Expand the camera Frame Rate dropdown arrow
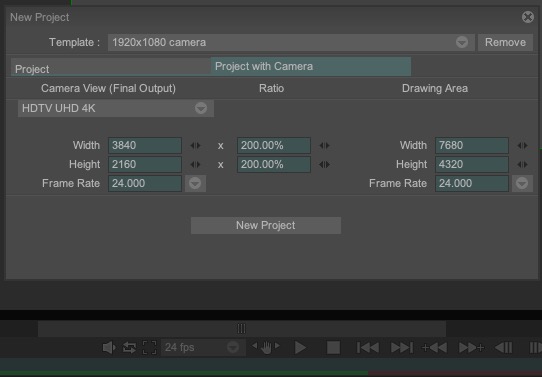This screenshot has width=542, height=377. pos(195,183)
